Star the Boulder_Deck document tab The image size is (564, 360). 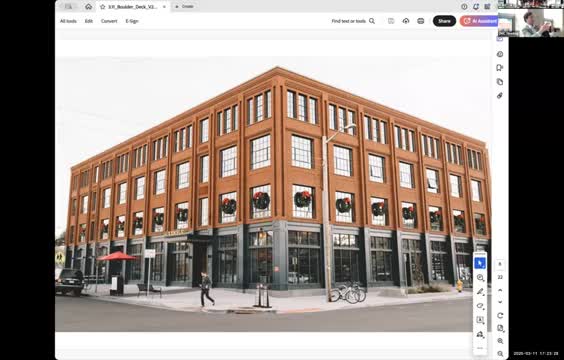(103, 6)
